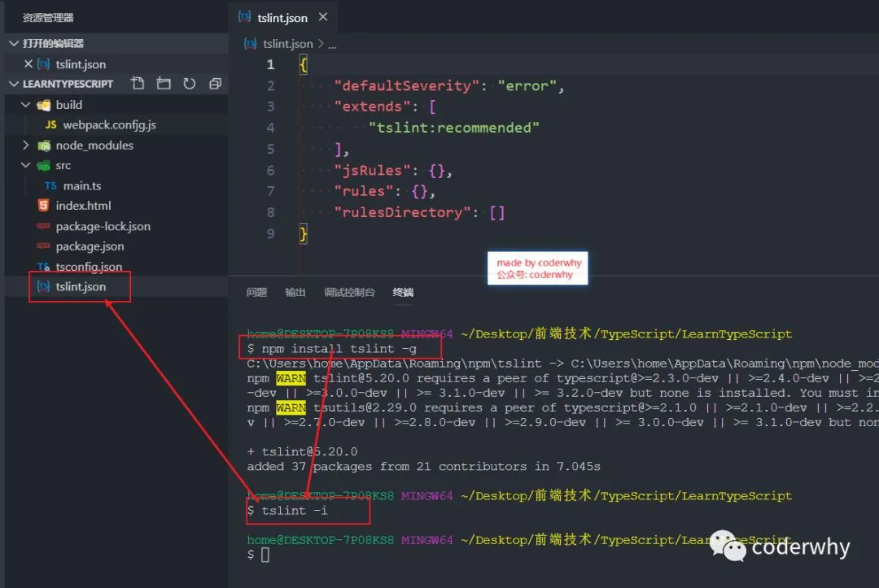The image size is (879, 588).
Task: Collapse the src folder
Action: click(x=25, y=165)
